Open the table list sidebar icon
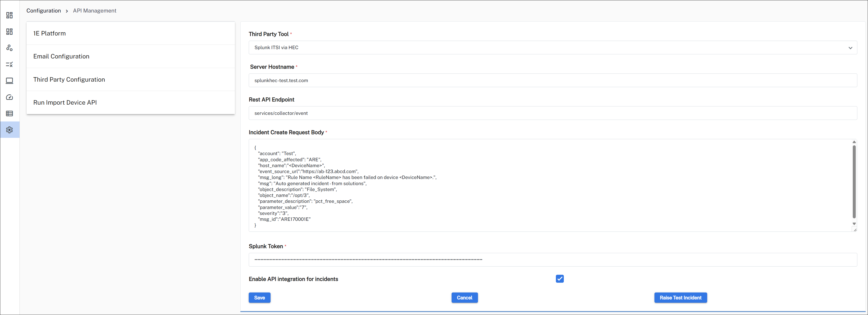 click(10, 113)
